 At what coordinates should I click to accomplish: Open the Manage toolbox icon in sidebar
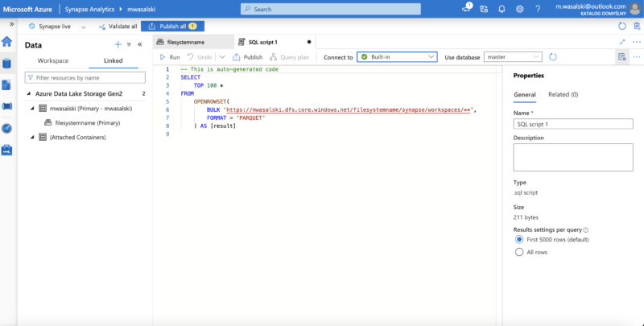pos(6,149)
